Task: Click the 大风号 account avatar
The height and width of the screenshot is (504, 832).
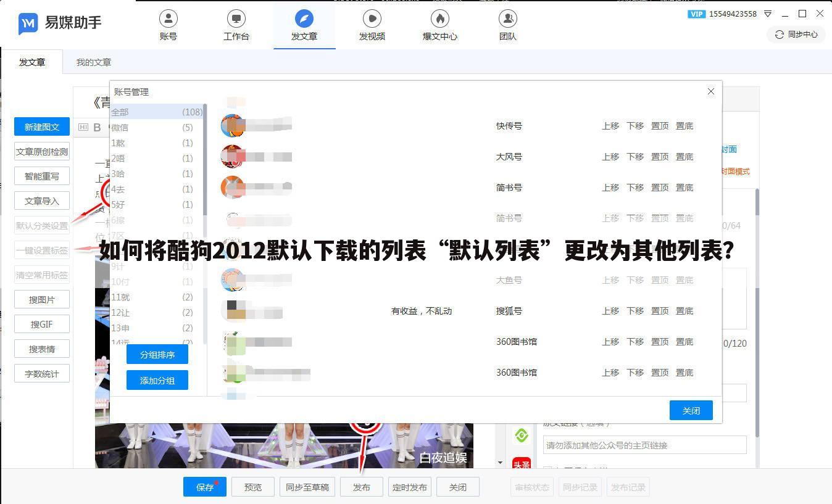Action: coord(232,157)
